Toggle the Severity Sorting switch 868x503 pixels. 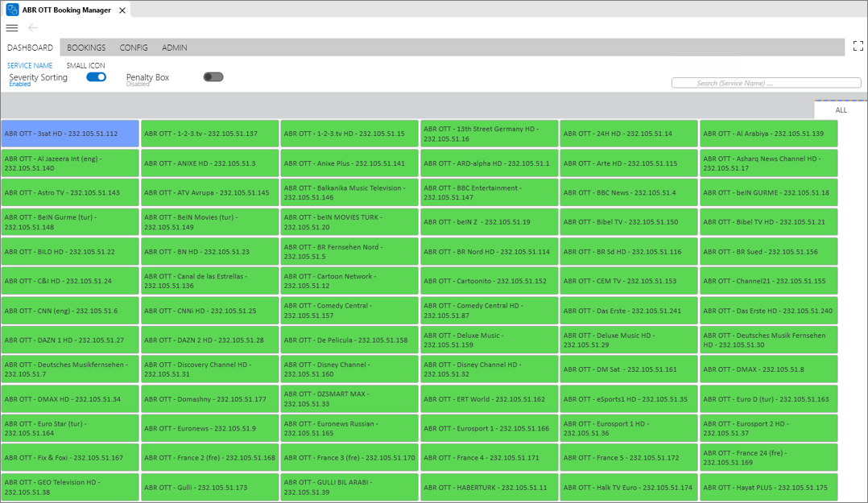point(97,77)
